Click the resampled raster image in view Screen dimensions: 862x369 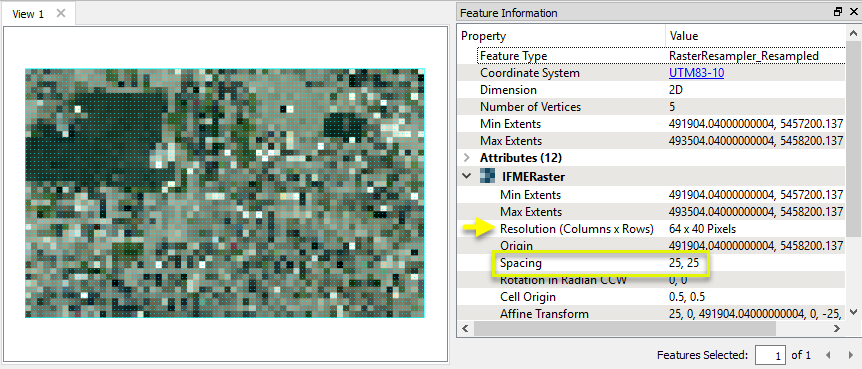(225, 193)
